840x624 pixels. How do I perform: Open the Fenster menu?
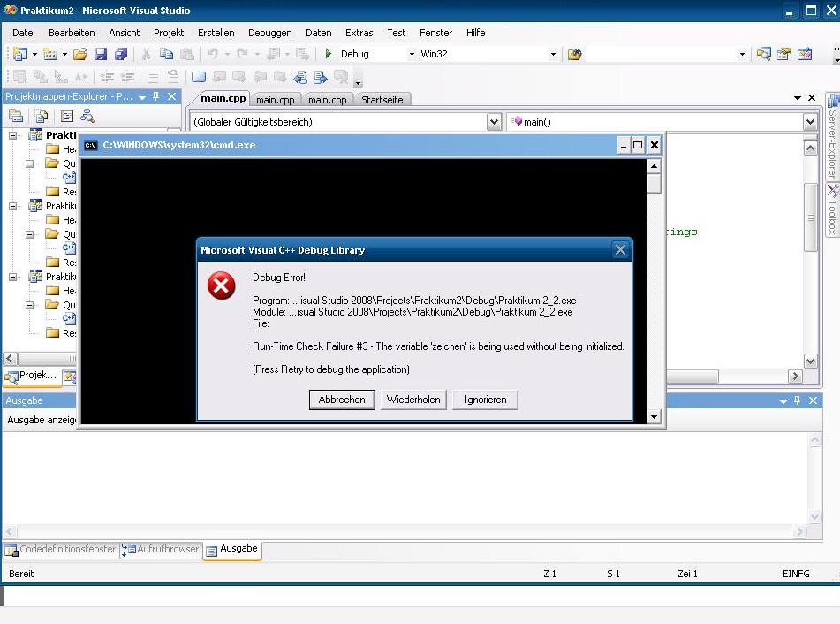435,33
